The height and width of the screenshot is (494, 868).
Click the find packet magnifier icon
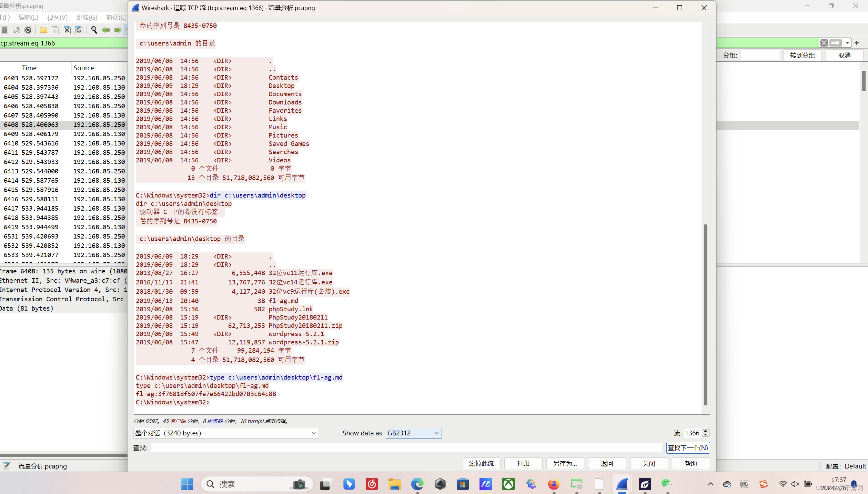point(94,30)
